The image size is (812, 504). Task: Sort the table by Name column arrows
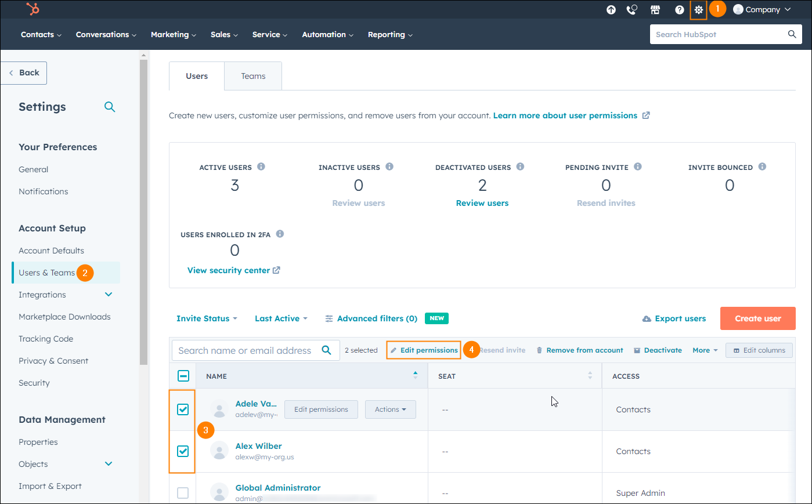pyautogui.click(x=415, y=375)
